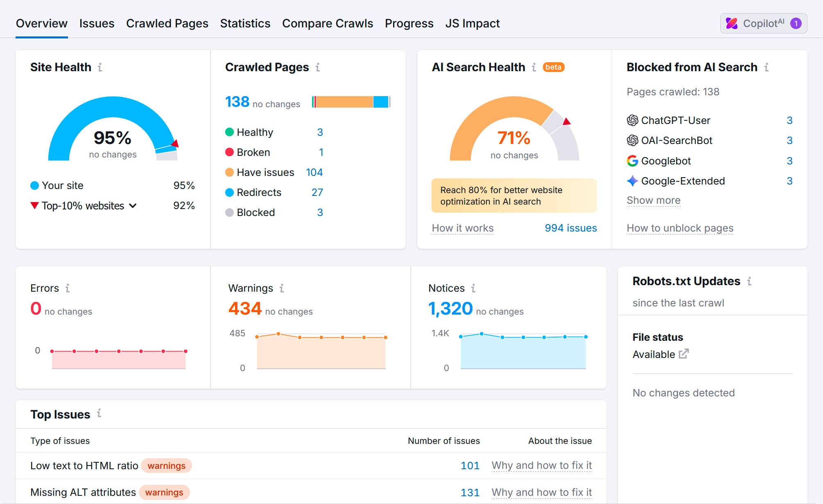
Task: Click the Warnings info icon
Action: (282, 288)
